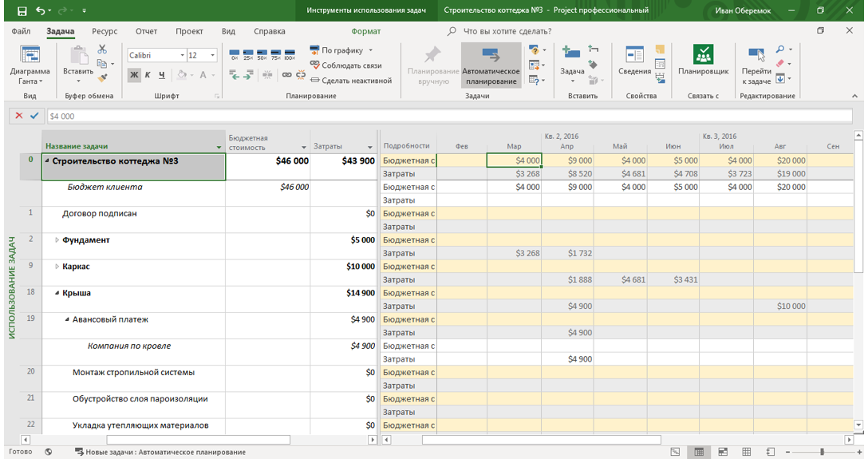Open the Ресурс ribbon tab
Image resolution: width=868 pixels, height=459 pixels.
click(105, 31)
